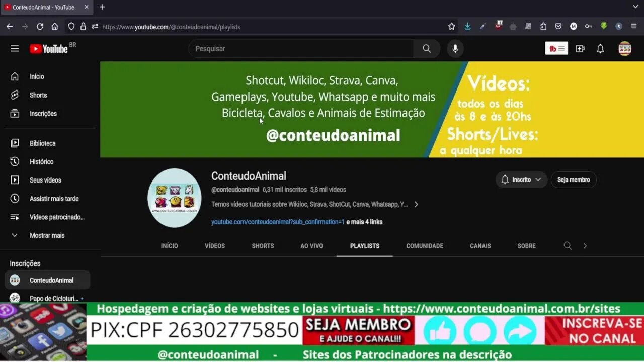This screenshot has height=362, width=644.
Task: Click the channel banner image
Action: (x=372, y=109)
